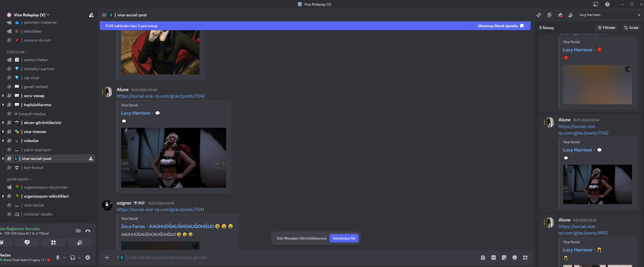Open the sticker picker
This screenshot has width=644, height=267.
pos(504,258)
